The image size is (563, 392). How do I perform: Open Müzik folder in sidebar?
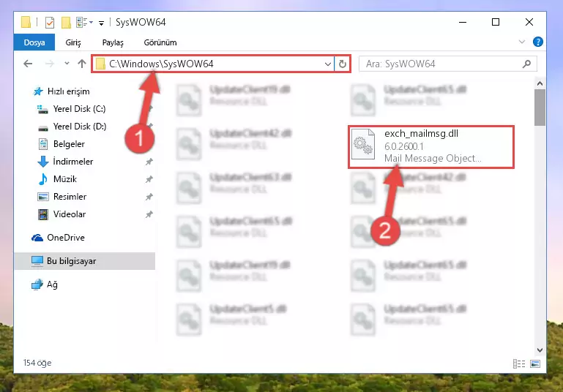point(65,179)
